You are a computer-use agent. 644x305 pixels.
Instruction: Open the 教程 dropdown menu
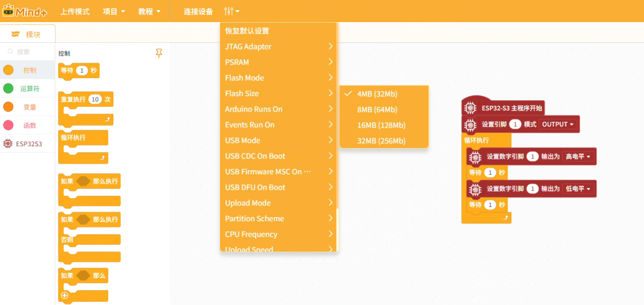(x=149, y=11)
